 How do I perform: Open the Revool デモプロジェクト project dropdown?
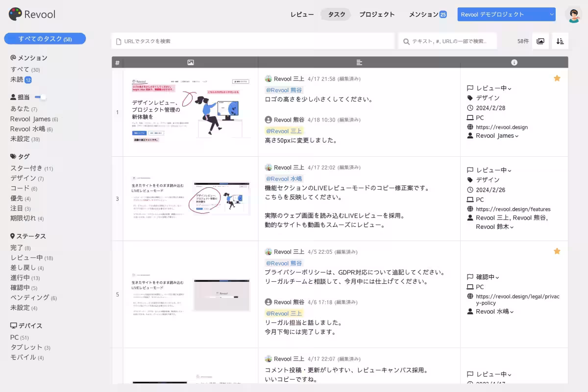click(x=507, y=14)
